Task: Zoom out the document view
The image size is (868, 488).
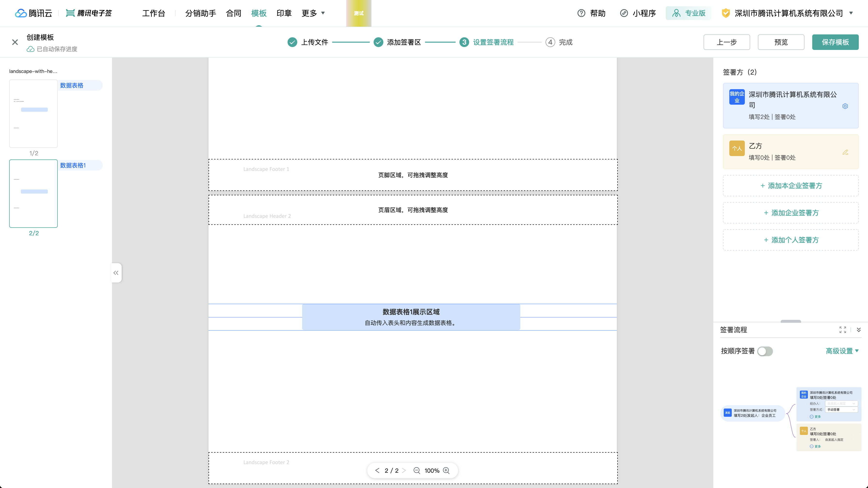Action: (417, 471)
